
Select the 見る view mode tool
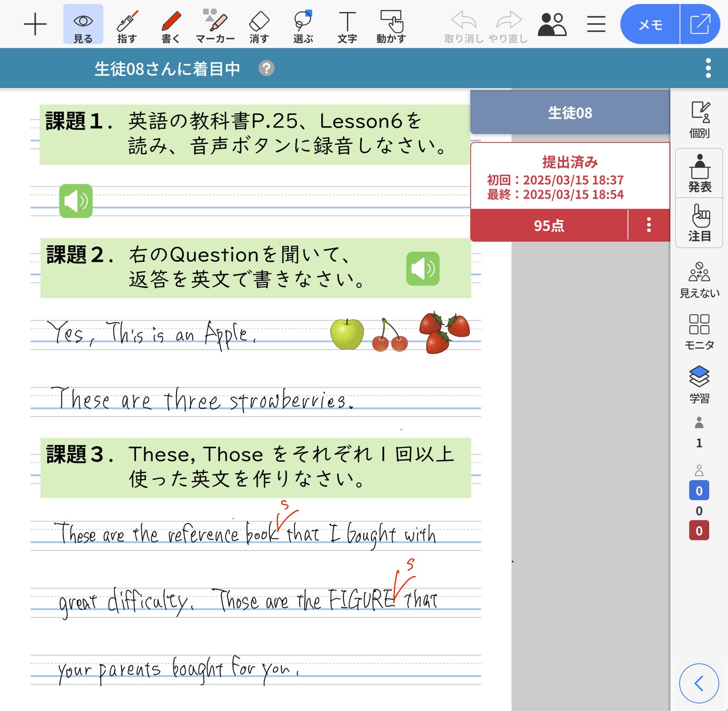83,24
